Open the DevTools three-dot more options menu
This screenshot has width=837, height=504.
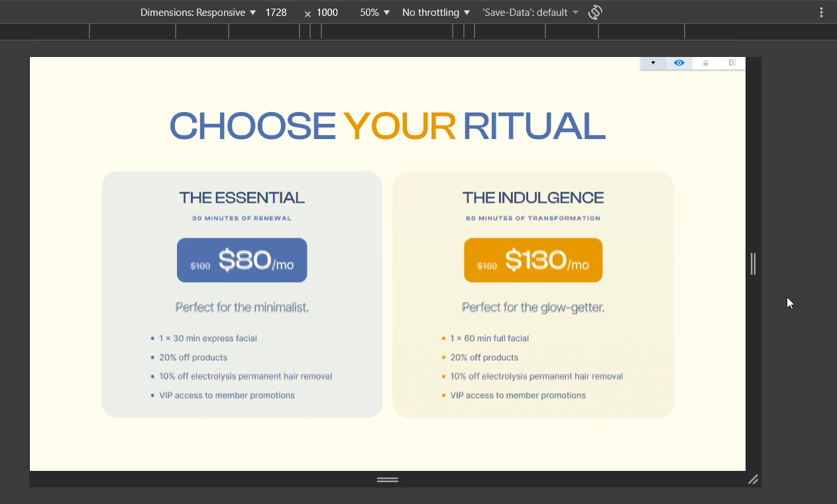click(x=821, y=12)
